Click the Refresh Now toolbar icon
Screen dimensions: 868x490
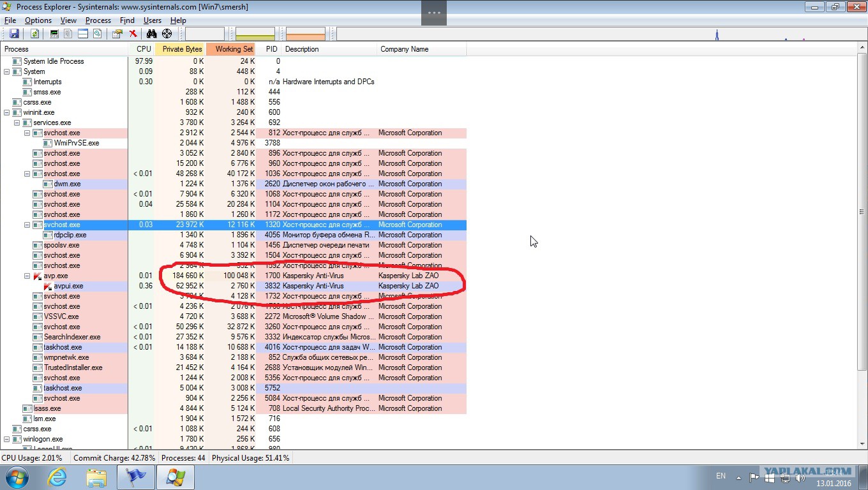[34, 33]
